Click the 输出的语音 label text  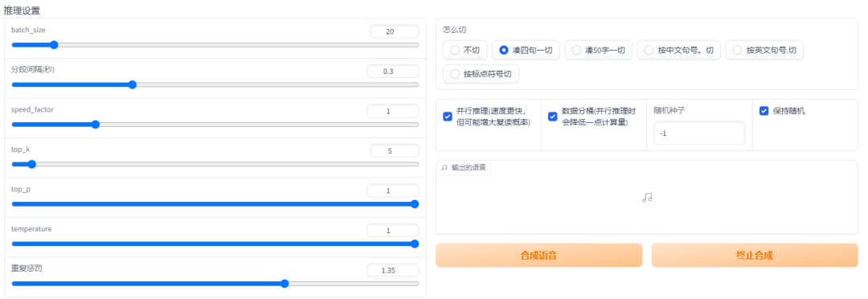tap(469, 168)
